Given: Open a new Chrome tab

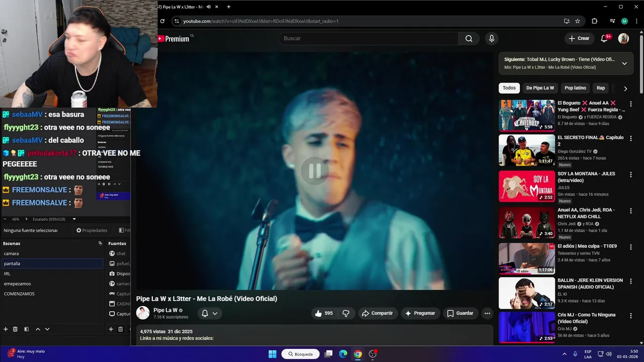Looking at the screenshot, I should click(x=228, y=7).
